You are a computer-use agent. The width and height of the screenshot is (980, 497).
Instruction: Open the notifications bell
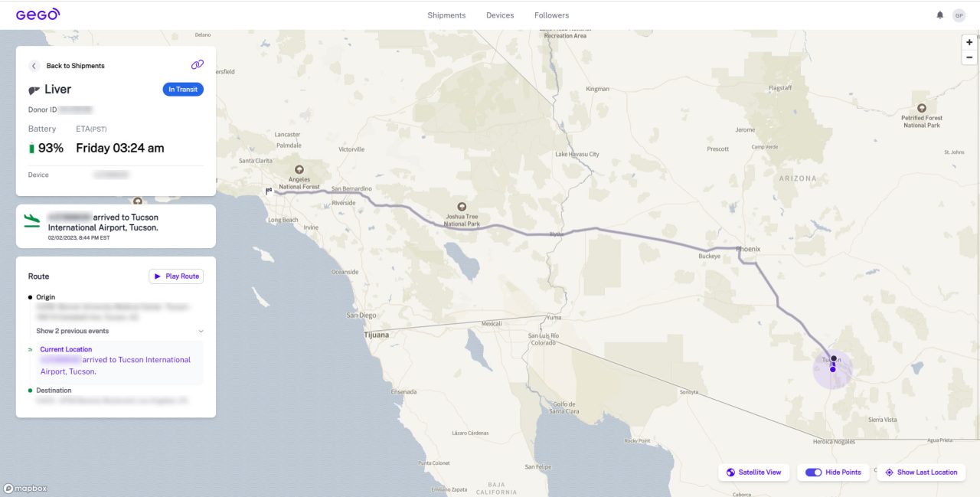click(x=940, y=15)
